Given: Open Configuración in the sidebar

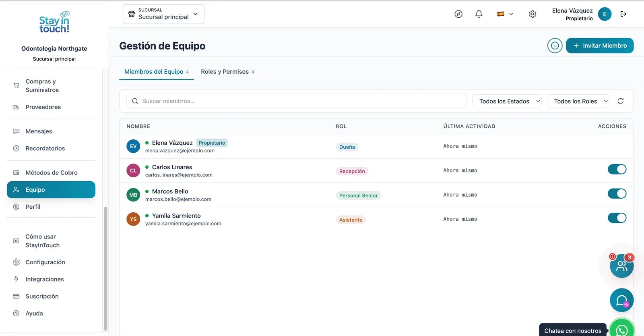Looking at the screenshot, I should coord(51,262).
